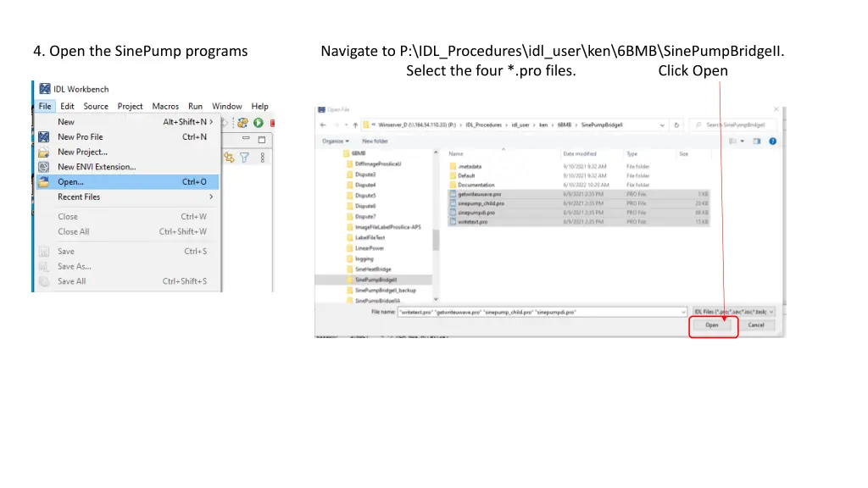The width and height of the screenshot is (868, 488).
Task: Open the Help menu
Action: tap(259, 106)
